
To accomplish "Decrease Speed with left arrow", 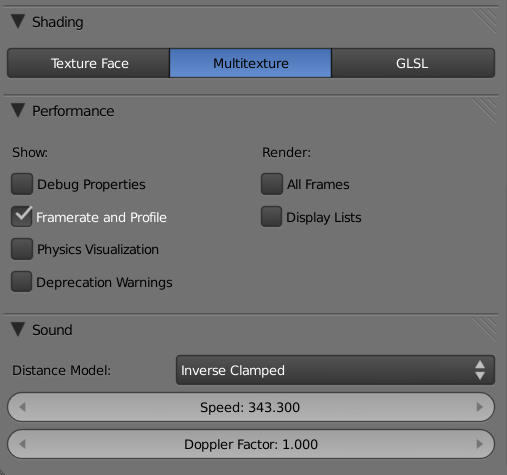I will 22,407.
